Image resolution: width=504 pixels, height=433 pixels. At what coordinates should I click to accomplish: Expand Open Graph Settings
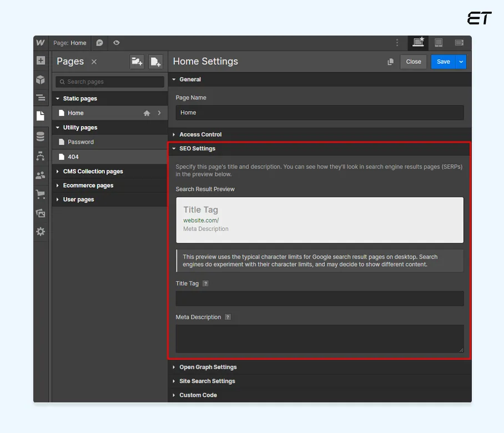320,367
